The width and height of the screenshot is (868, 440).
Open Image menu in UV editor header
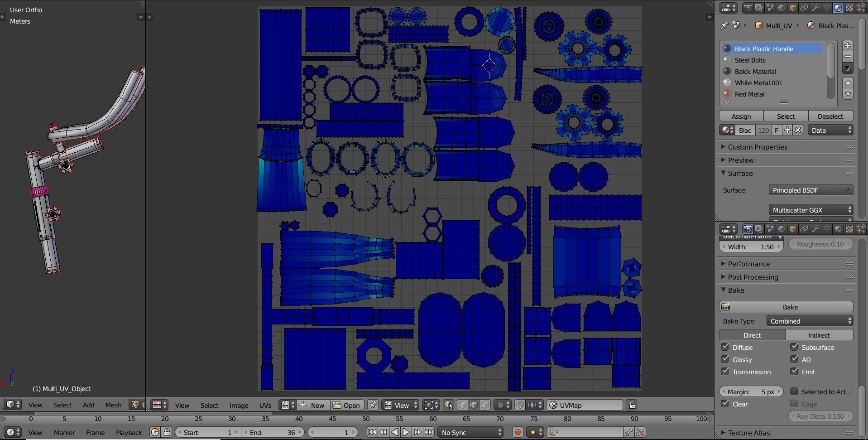pos(239,405)
